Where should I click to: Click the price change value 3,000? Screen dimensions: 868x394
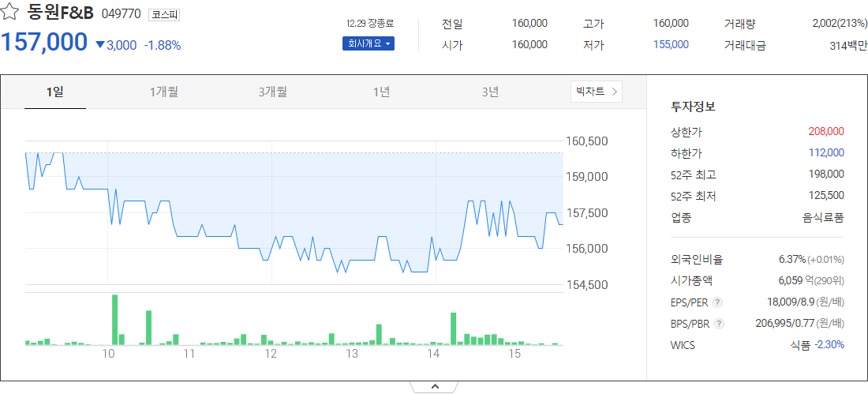[x=122, y=46]
